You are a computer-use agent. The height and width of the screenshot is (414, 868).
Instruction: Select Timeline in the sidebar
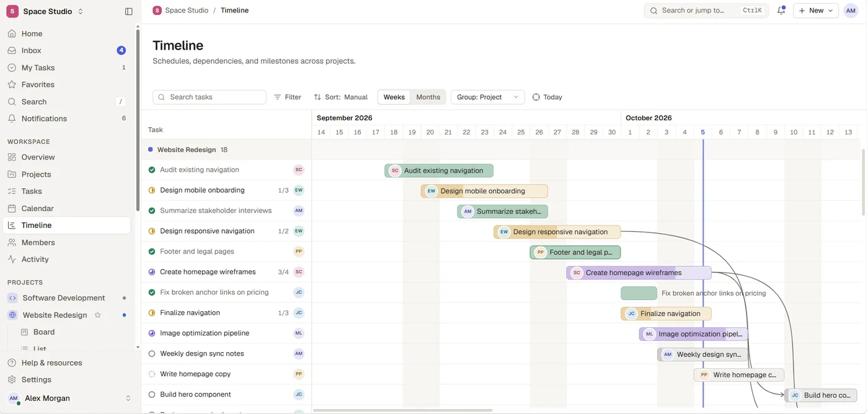point(68,226)
